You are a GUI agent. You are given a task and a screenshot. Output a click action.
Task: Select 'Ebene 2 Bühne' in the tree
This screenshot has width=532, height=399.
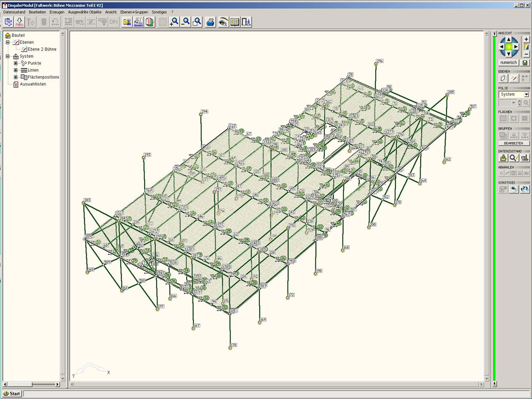click(42, 49)
